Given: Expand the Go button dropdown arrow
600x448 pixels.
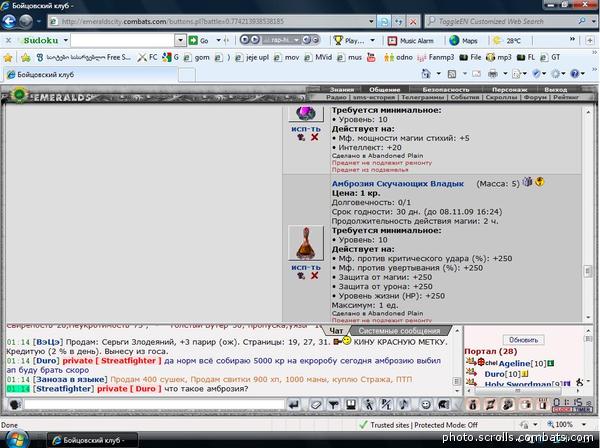Looking at the screenshot, I should (218, 41).
